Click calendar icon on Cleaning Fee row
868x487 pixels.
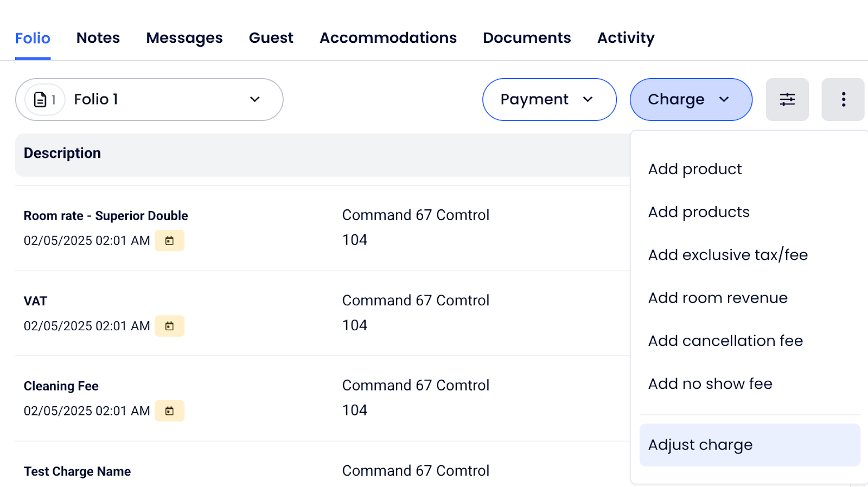point(169,411)
